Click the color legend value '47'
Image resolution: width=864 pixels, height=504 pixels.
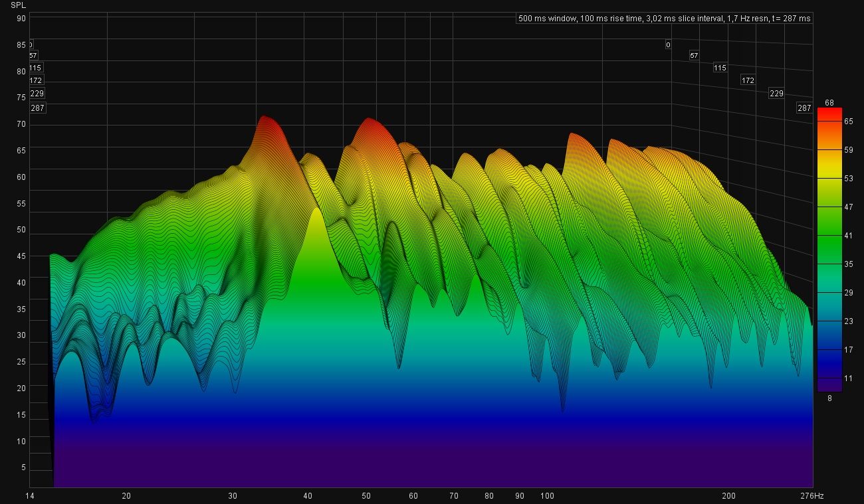[x=848, y=207]
